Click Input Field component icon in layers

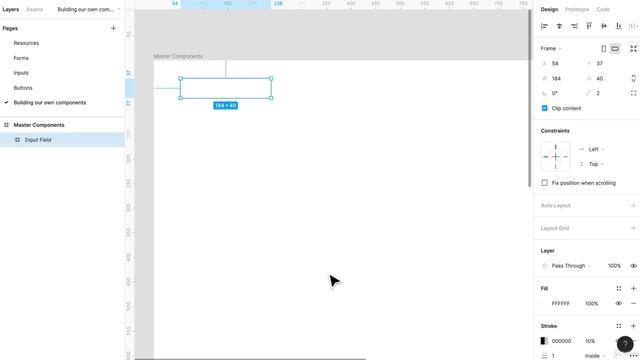17,140
